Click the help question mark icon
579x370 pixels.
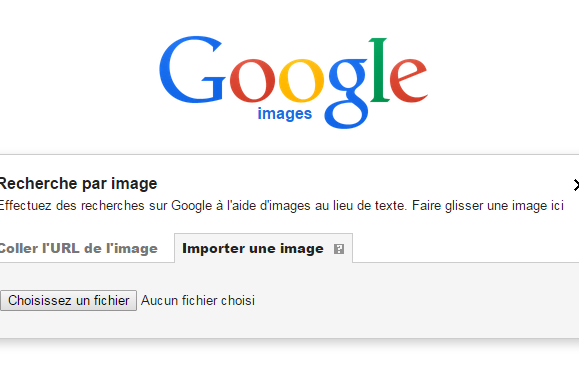click(x=339, y=249)
